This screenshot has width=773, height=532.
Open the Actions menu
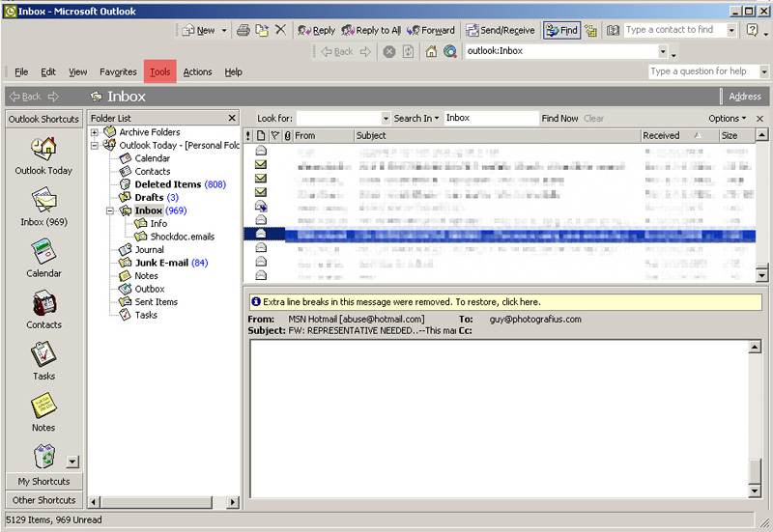197,72
